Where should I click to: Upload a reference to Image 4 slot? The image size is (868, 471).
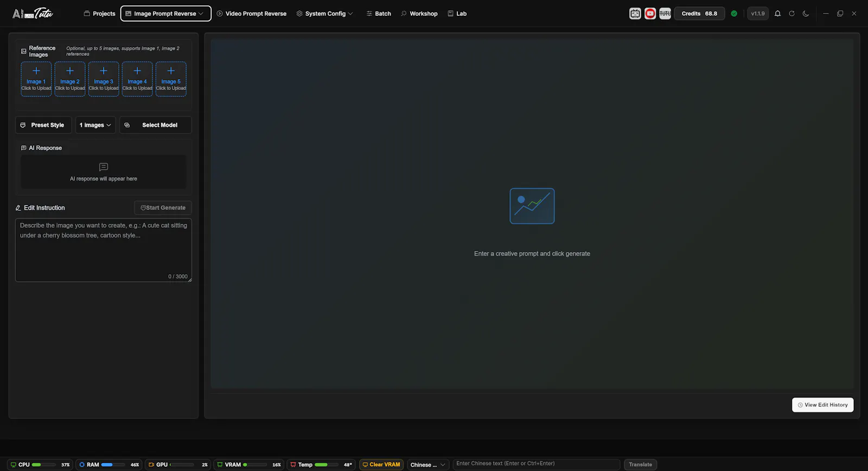[x=137, y=79]
